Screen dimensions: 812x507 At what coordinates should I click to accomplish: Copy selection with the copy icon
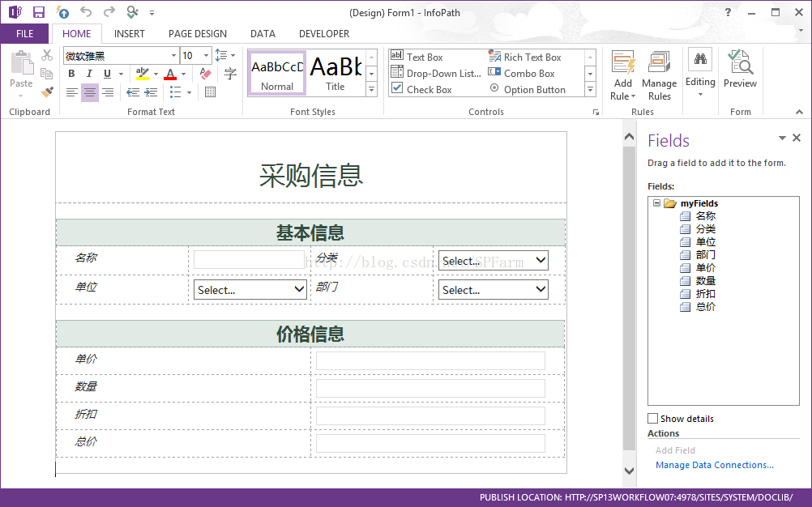(x=47, y=74)
